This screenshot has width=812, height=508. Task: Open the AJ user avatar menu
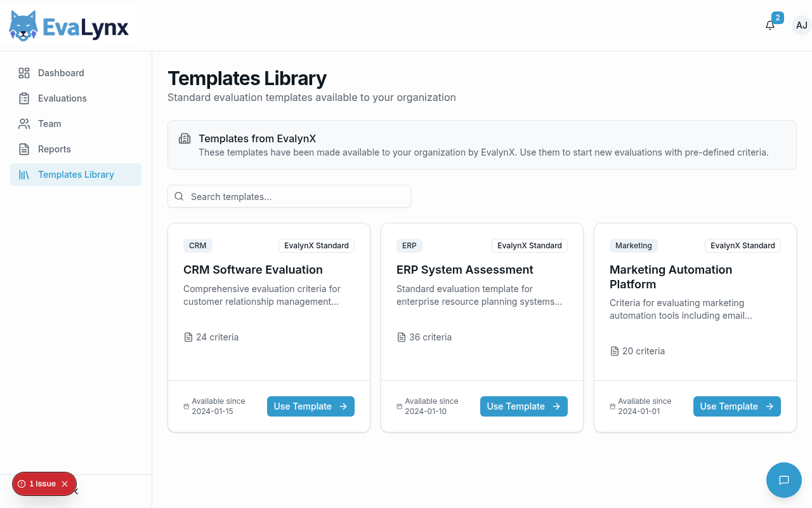[802, 25]
